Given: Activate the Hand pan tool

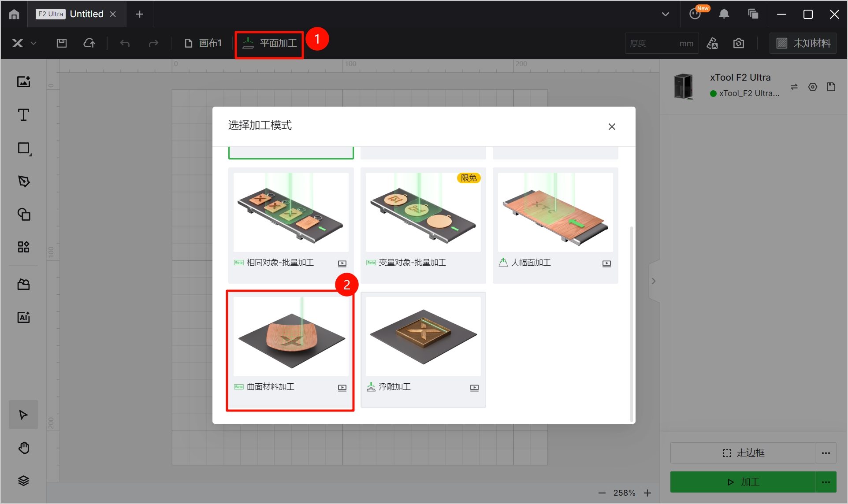Looking at the screenshot, I should pyautogui.click(x=24, y=448).
